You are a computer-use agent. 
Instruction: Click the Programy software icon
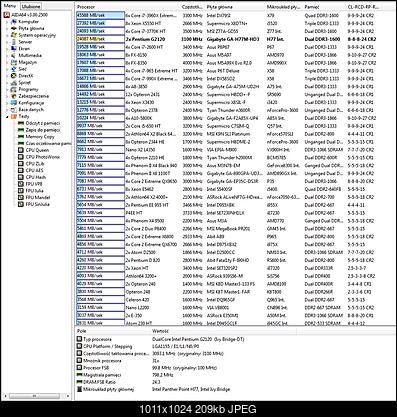point(14,89)
